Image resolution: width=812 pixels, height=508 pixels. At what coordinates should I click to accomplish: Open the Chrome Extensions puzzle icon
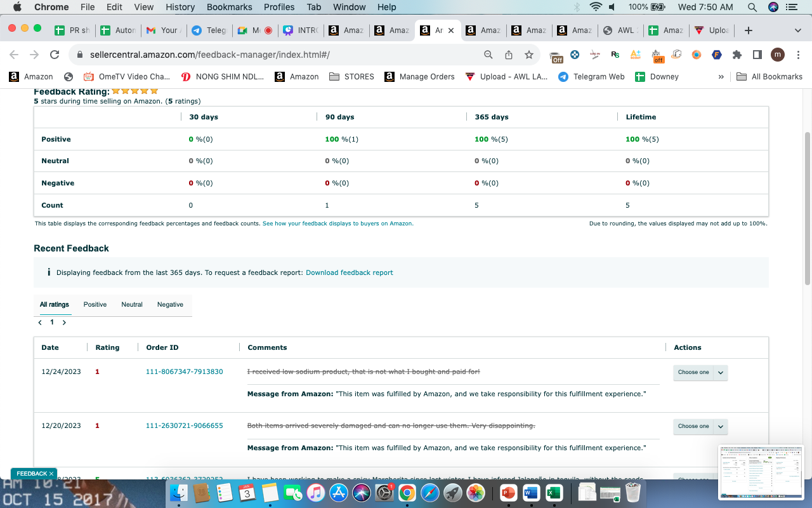pyautogui.click(x=737, y=55)
